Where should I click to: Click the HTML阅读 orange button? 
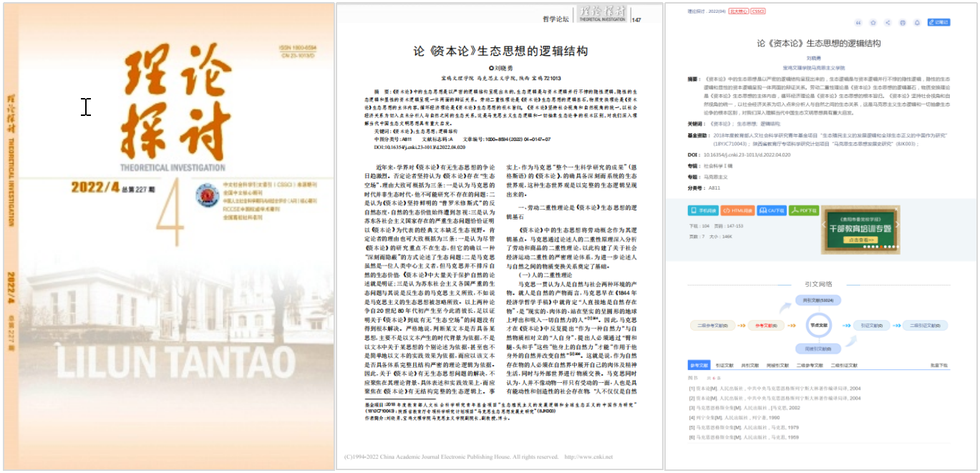737,210
